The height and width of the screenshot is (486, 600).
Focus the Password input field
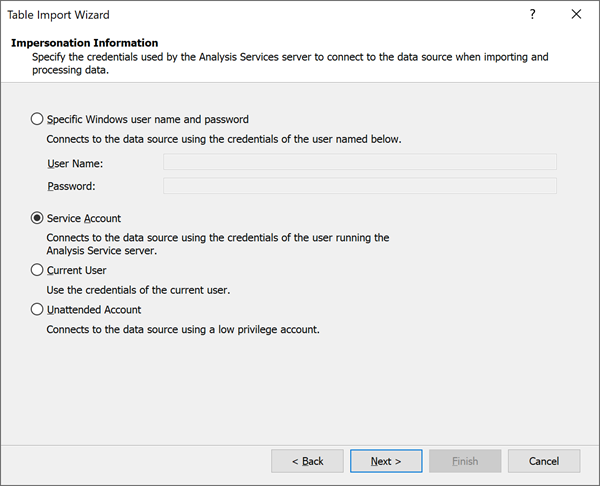pos(360,185)
